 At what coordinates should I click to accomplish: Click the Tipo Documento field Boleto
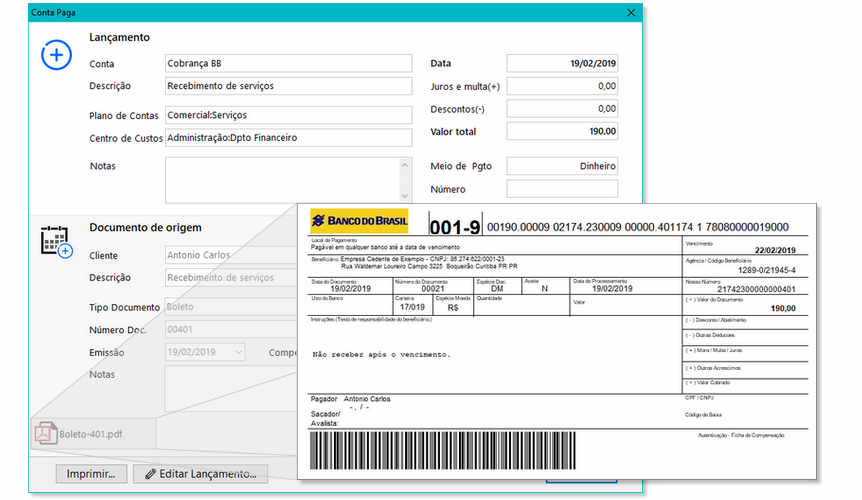pos(231,307)
